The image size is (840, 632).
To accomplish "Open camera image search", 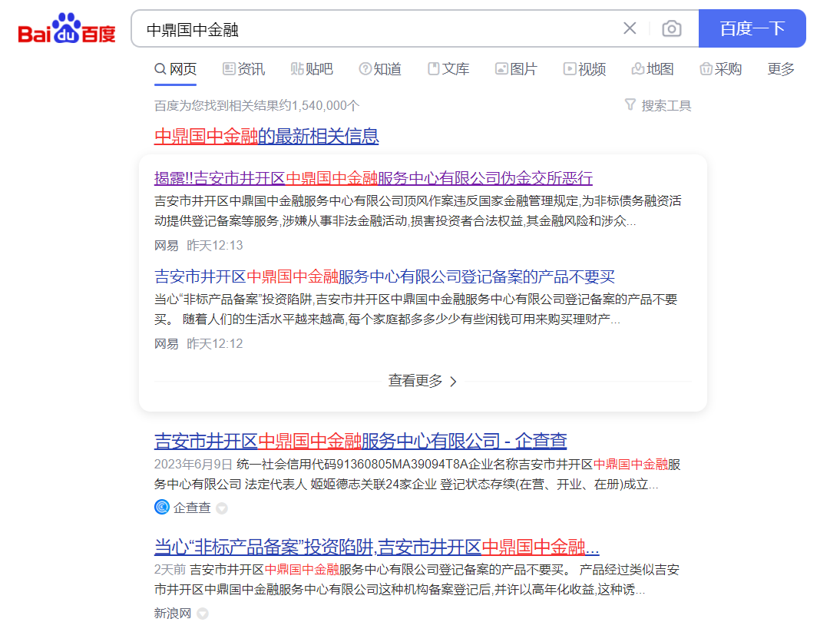I will pos(671,28).
